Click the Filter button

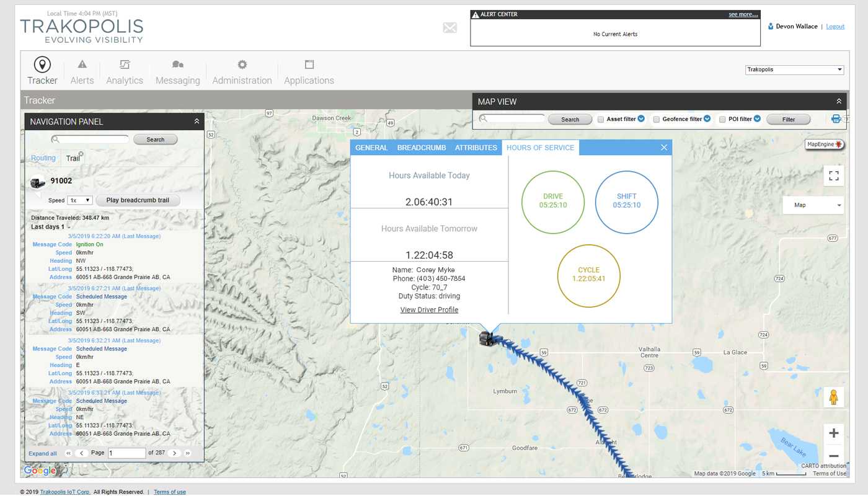789,120
